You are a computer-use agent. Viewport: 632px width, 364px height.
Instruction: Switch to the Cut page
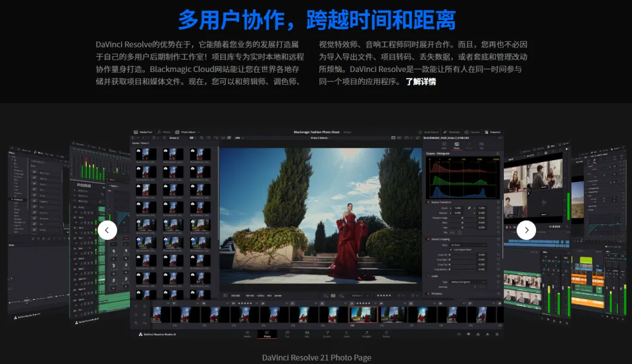pyautogui.click(x=287, y=334)
